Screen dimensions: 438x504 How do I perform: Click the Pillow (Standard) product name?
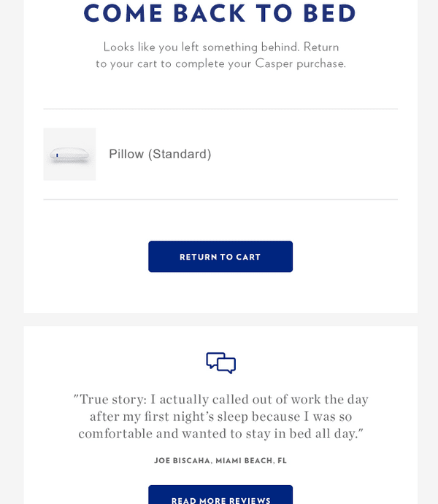tap(160, 154)
